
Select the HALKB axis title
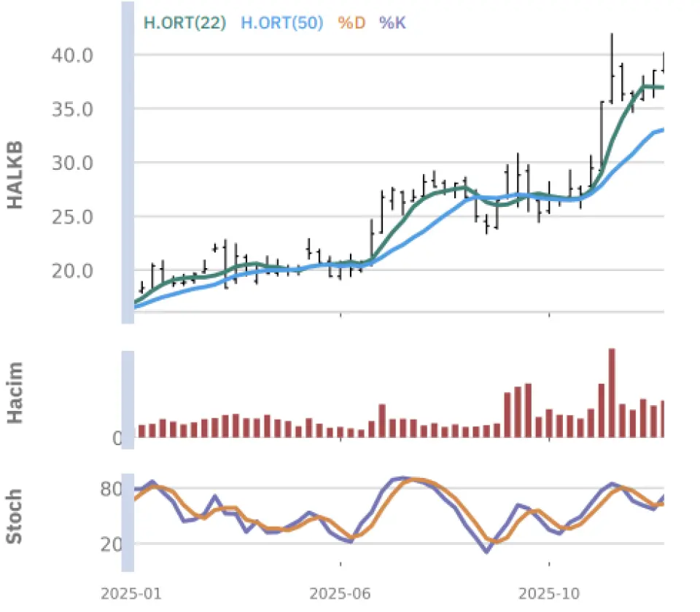tap(15, 176)
